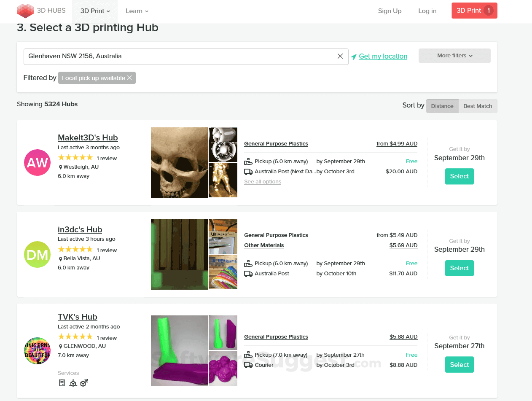
Task: Click the Australia Post delivery truck icon
Action: coord(248,171)
